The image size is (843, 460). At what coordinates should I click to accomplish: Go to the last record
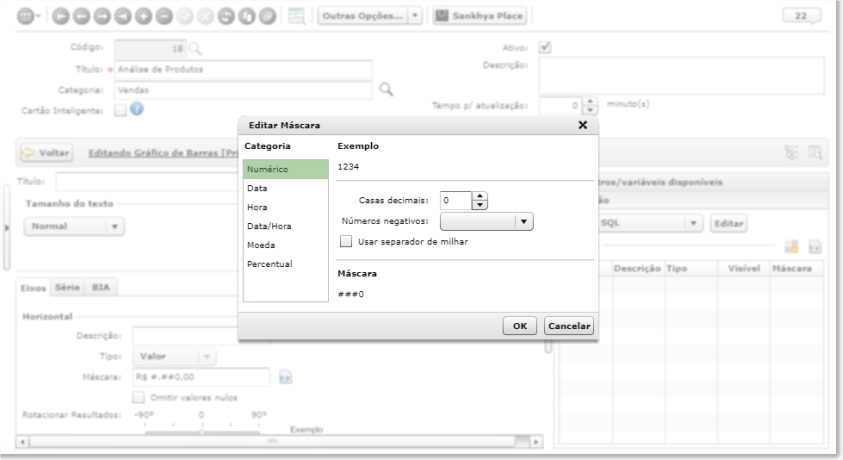click(123, 16)
